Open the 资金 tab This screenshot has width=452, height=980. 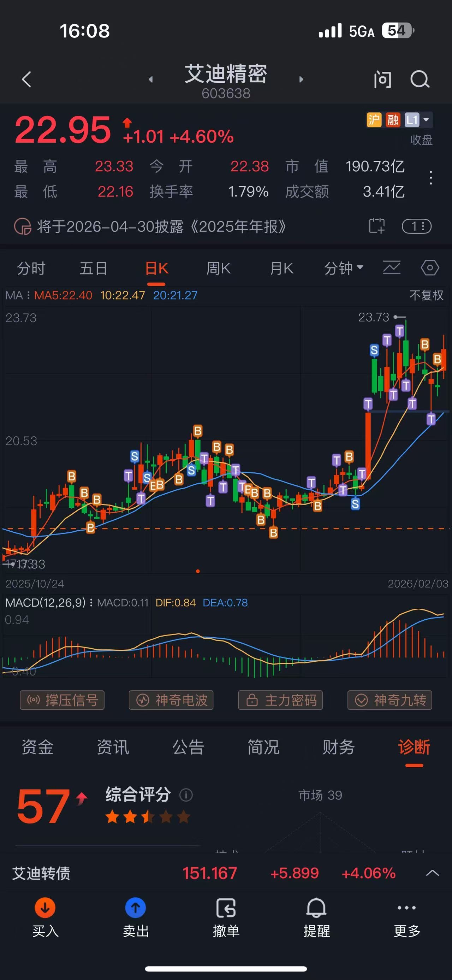click(37, 747)
